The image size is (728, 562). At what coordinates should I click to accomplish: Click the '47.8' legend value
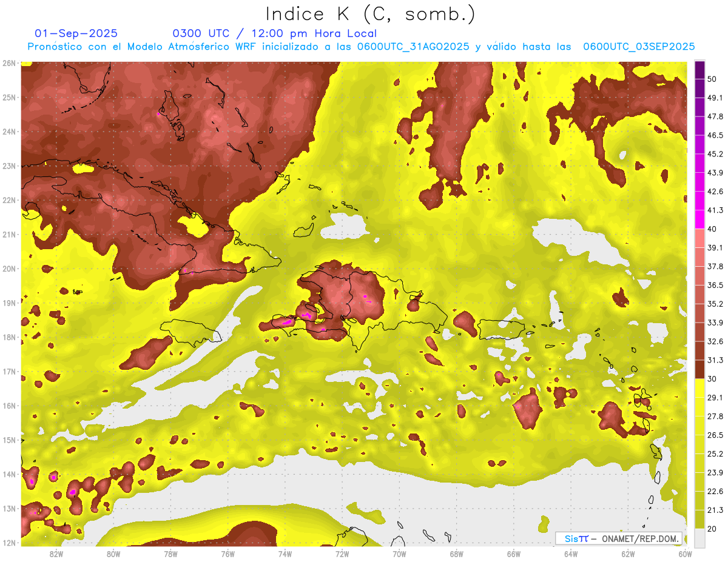pos(715,116)
